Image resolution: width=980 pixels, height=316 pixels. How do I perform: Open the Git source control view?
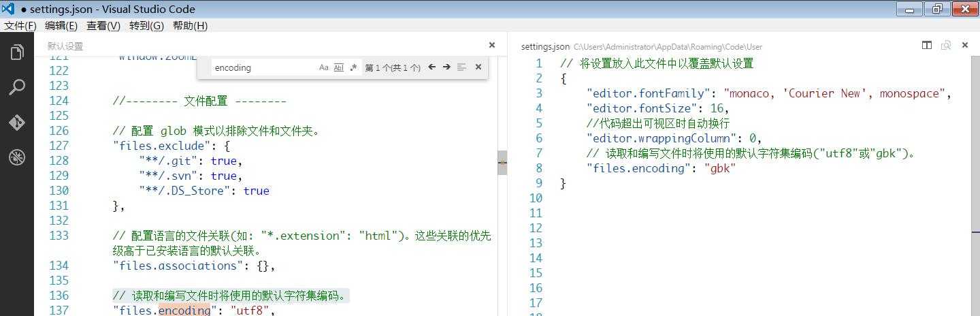(x=17, y=123)
